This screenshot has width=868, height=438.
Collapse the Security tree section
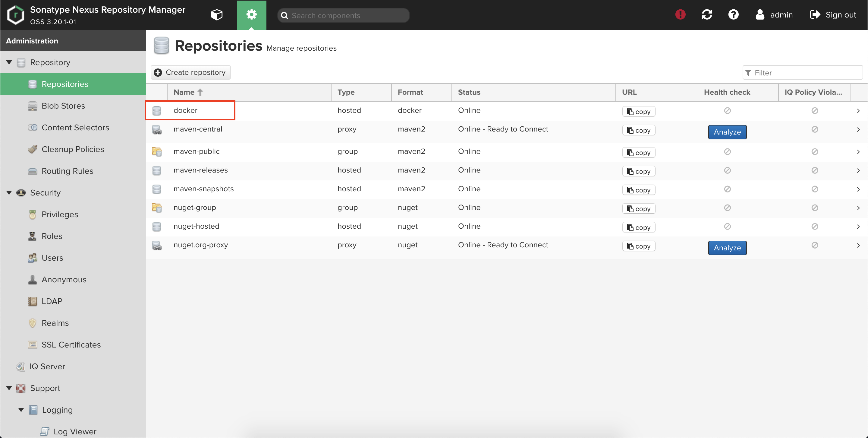9,192
